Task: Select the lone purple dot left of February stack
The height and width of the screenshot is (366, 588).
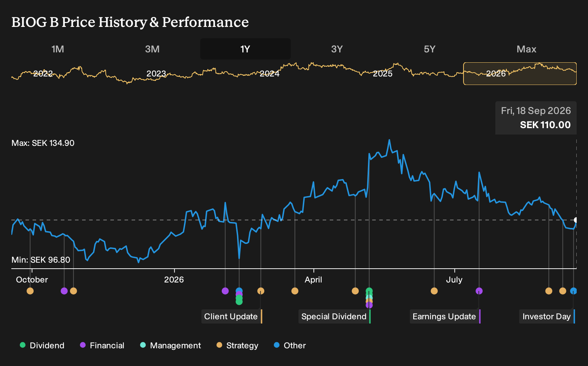Action: tap(225, 291)
